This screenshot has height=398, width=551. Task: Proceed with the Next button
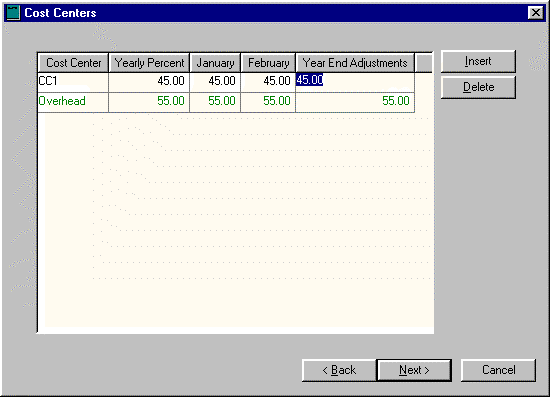[414, 370]
